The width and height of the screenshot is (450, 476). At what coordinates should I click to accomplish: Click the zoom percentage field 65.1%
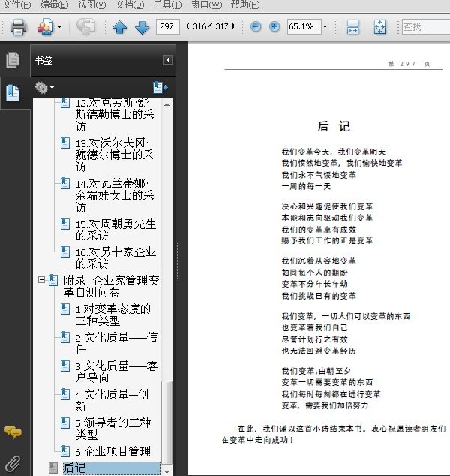pos(304,27)
